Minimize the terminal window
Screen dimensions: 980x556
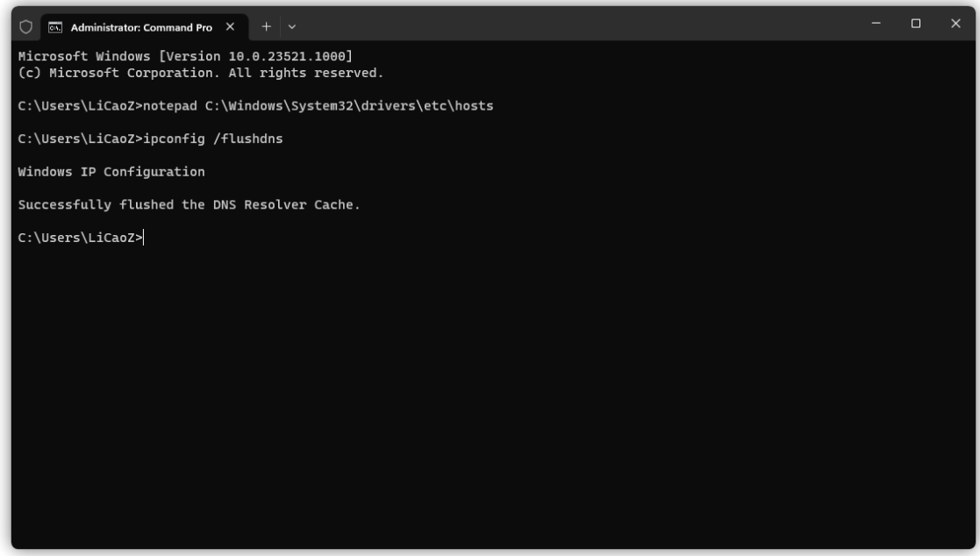click(x=876, y=24)
